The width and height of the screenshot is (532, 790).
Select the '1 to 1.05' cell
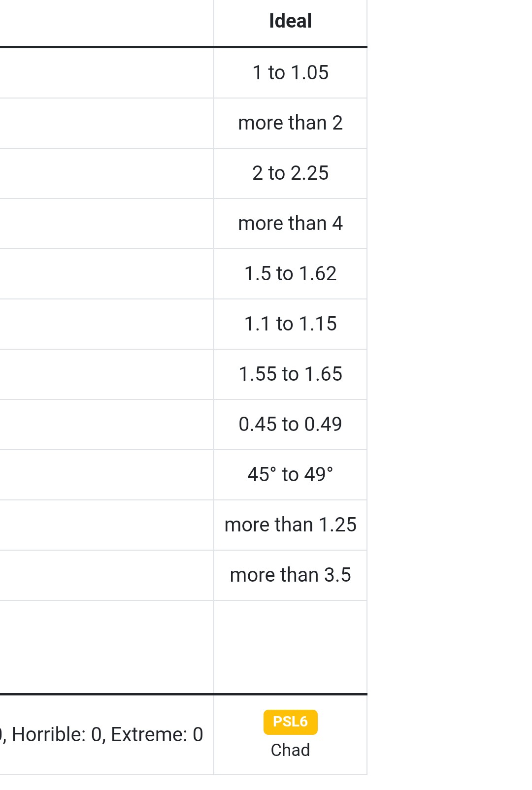click(290, 73)
